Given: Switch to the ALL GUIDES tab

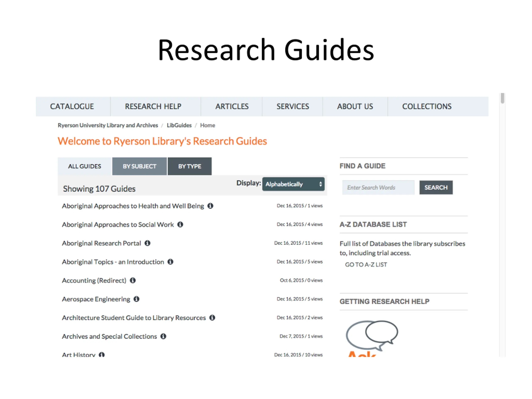Looking at the screenshot, I should pos(85,166).
